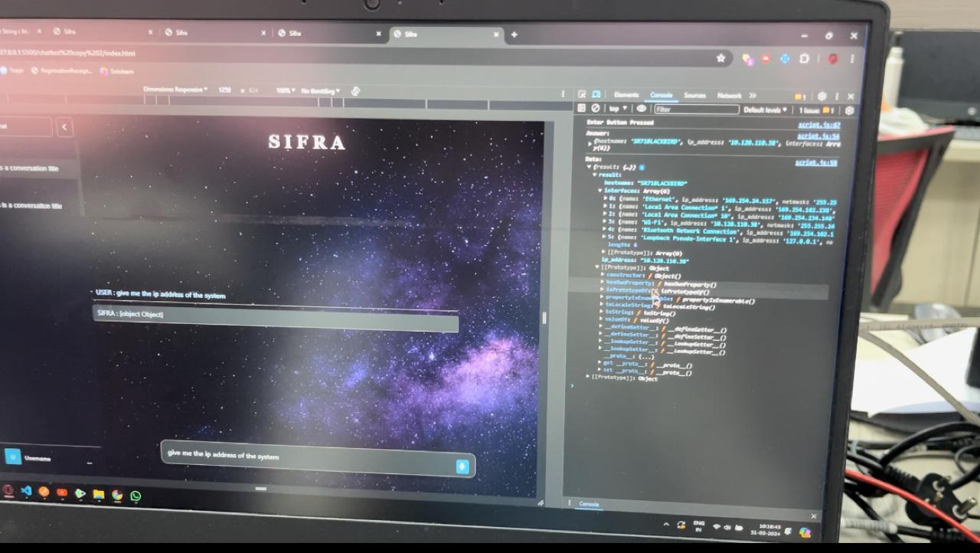Toggle the device toolbar icon in DevTools
The height and width of the screenshot is (553, 980).
[x=596, y=95]
